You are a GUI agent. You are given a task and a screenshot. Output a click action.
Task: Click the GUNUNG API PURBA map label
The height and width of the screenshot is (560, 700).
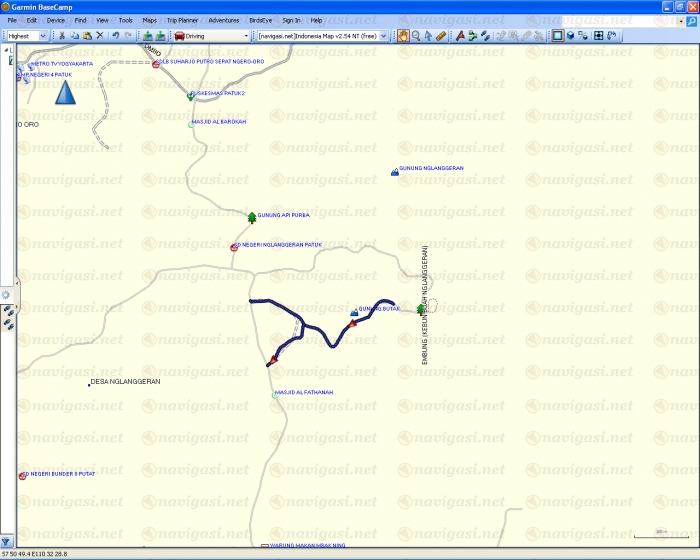click(x=283, y=215)
